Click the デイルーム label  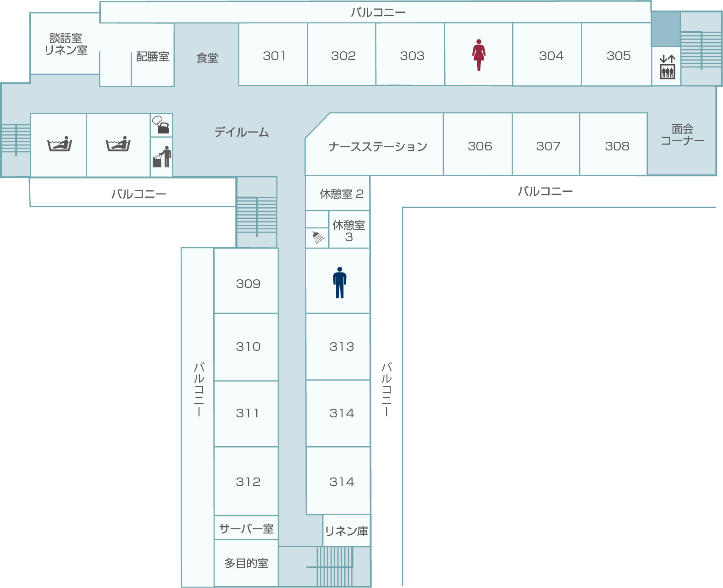point(242,133)
